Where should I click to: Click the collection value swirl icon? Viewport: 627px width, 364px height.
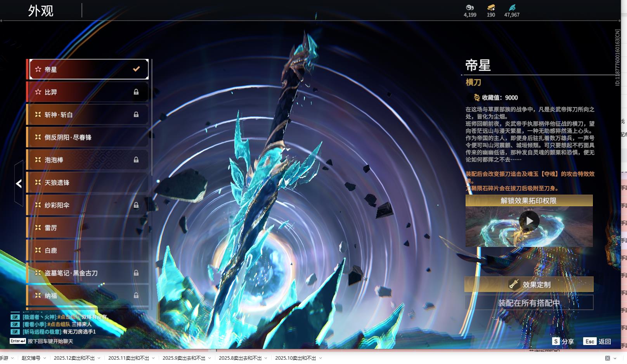click(x=476, y=98)
